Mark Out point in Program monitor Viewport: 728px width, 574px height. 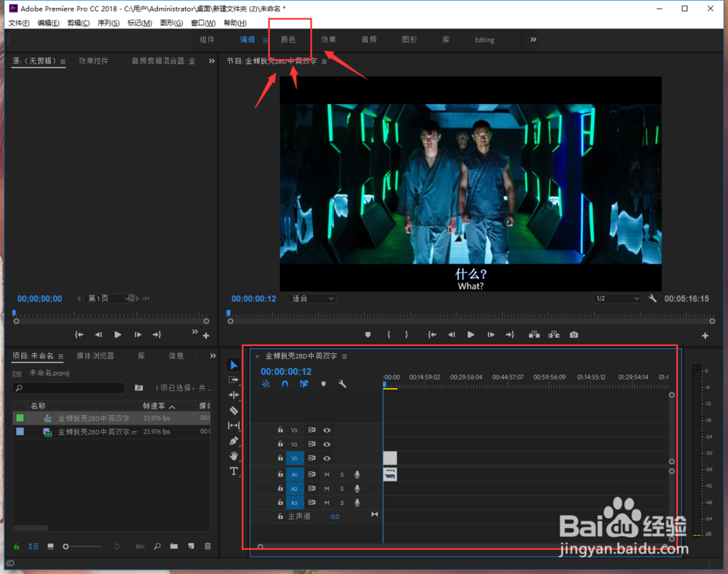(x=406, y=335)
